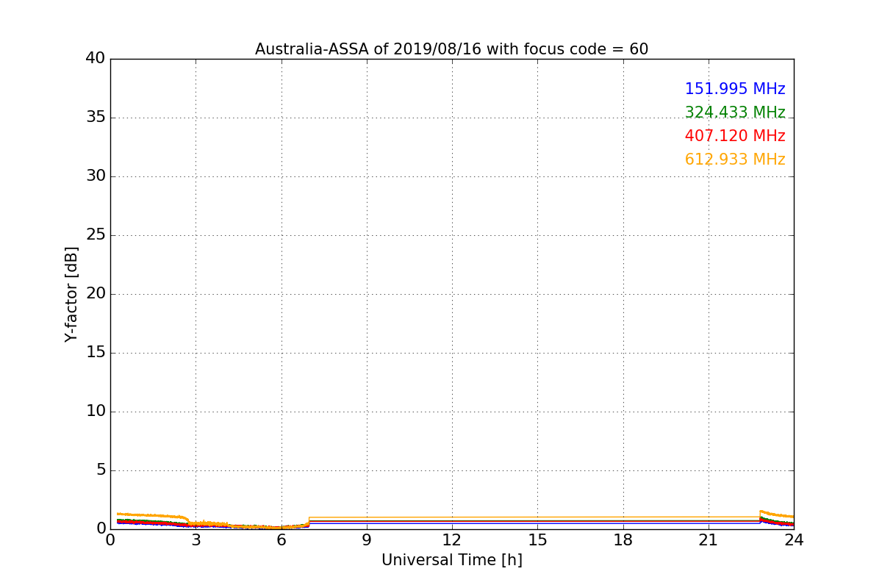The image size is (882, 588).
Task: Select the 151.995 MHz legend label
Action: (735, 89)
